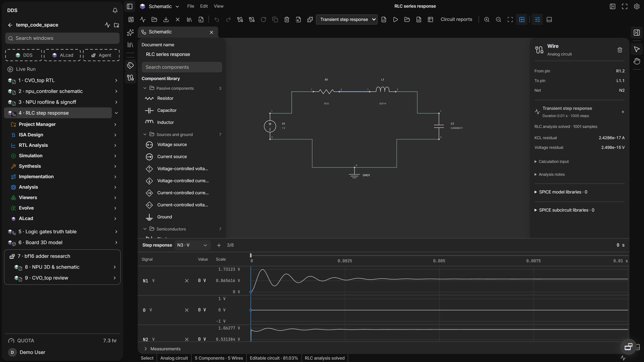
Task: Toggle the bottom panel layout button
Action: [x=549, y=20]
